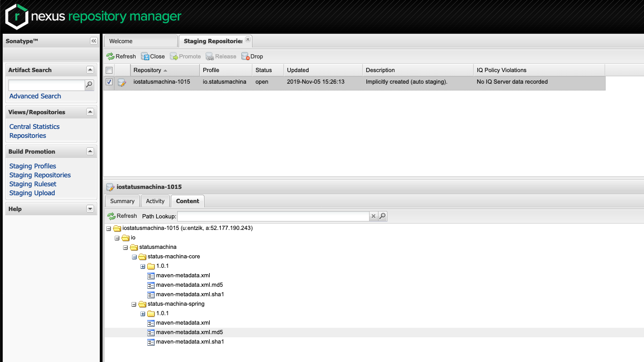Click the Promote toolbar button
The height and width of the screenshot is (362, 644).
[x=185, y=56]
